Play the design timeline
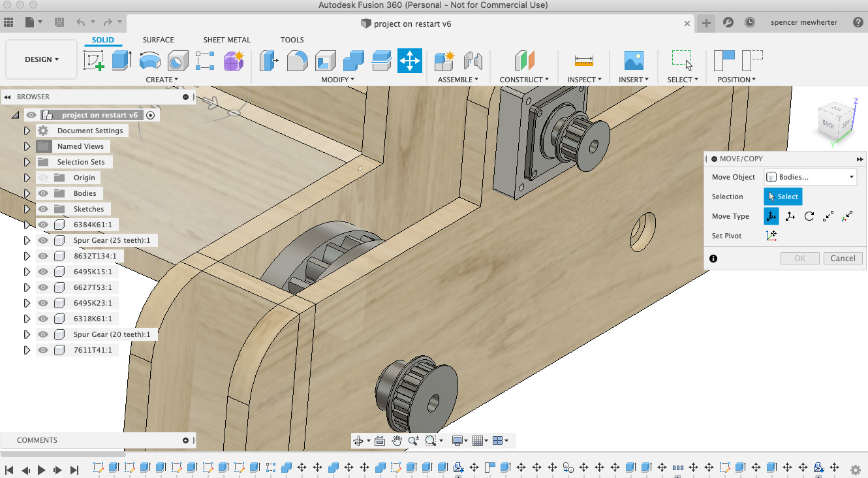The height and width of the screenshot is (478, 868). (41, 470)
